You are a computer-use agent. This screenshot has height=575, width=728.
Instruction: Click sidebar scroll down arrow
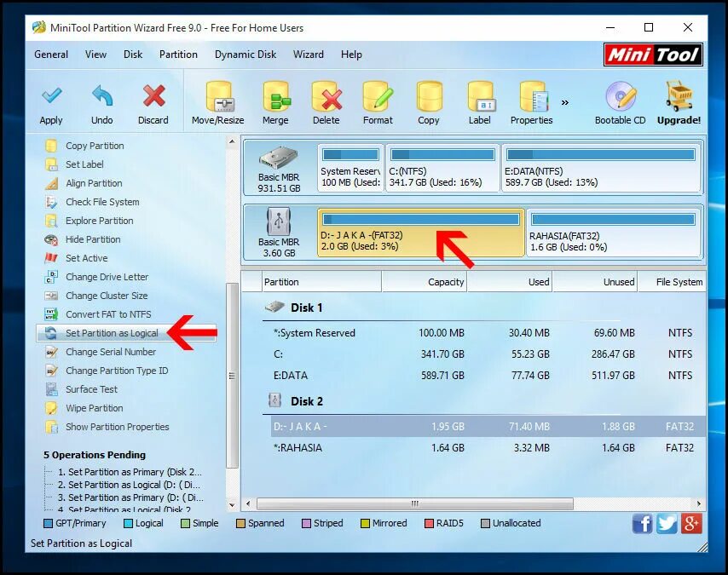(x=233, y=504)
